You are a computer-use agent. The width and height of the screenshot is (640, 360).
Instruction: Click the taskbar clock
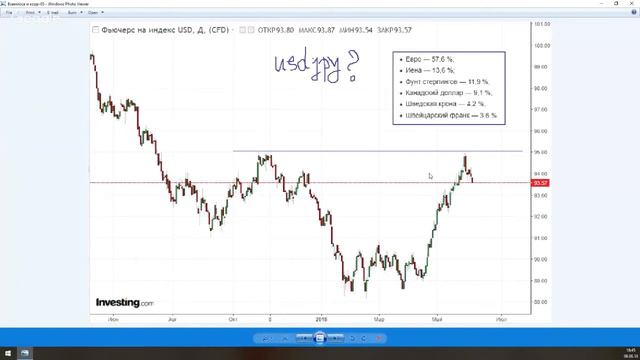(631, 353)
